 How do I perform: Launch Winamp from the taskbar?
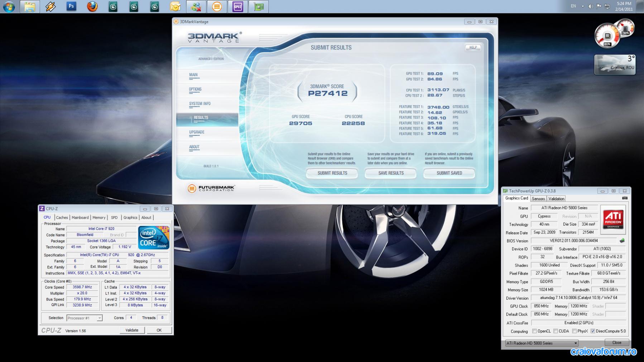[51, 7]
